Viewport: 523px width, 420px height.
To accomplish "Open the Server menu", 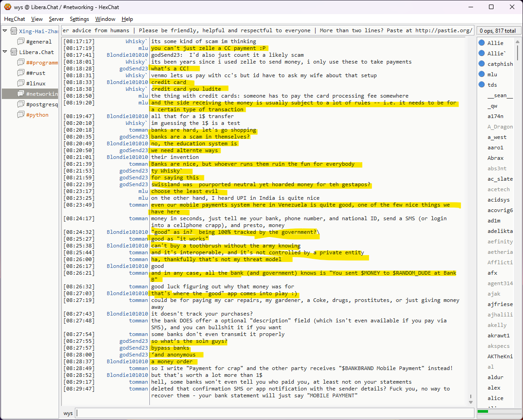I will pos(56,19).
